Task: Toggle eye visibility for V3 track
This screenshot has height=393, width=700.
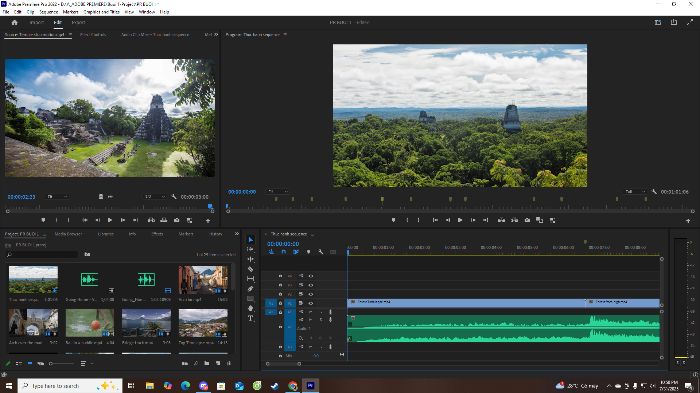Action: click(311, 285)
